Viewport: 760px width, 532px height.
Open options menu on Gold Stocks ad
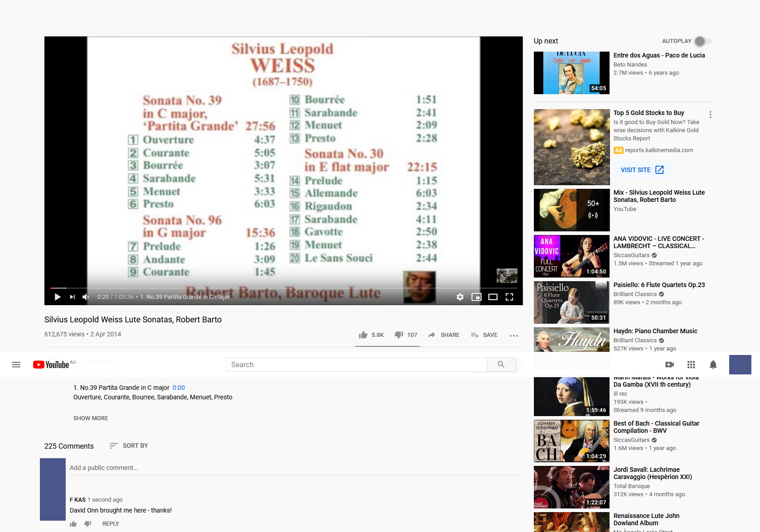(x=710, y=115)
